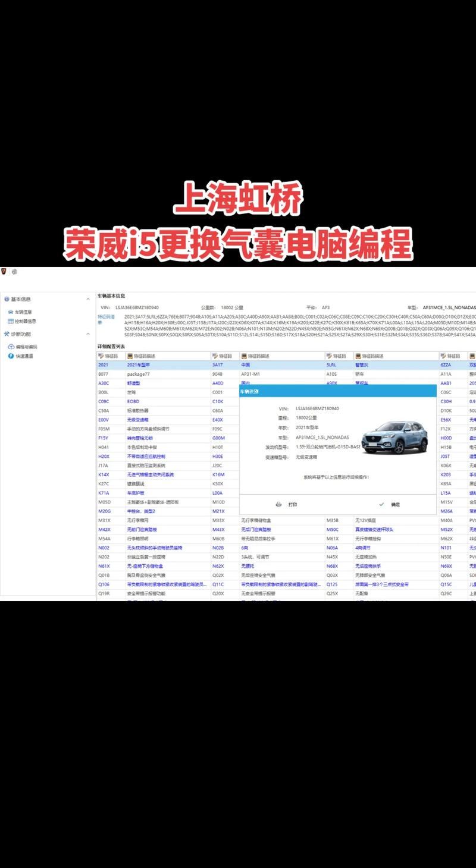
Task: Select the 智慧灰 description cell
Action: click(x=396, y=364)
